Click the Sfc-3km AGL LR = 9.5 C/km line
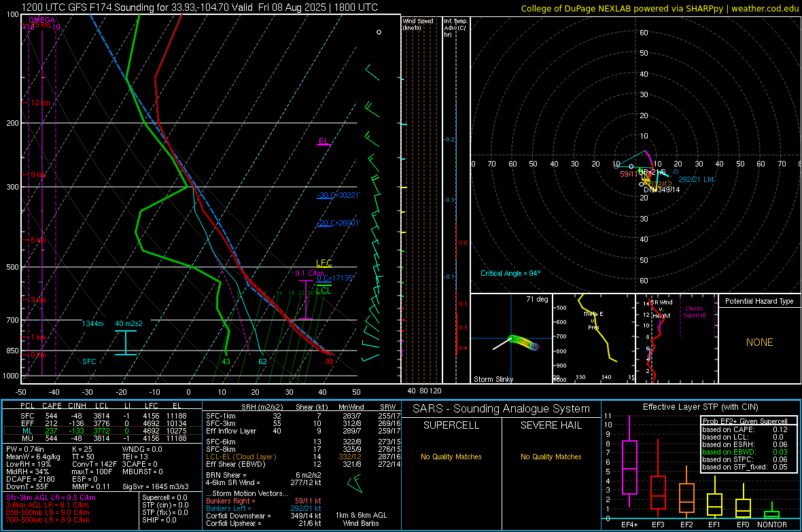This screenshot has width=802, height=532. [51, 497]
